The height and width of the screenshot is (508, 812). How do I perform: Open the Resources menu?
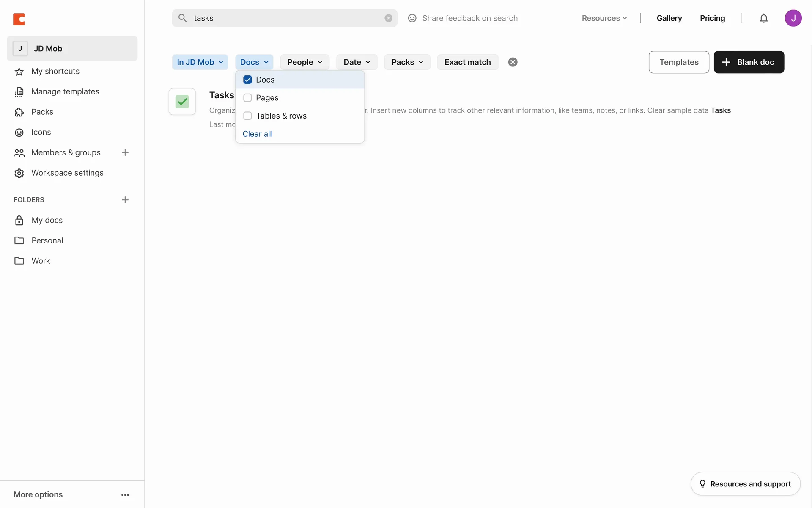(x=604, y=18)
